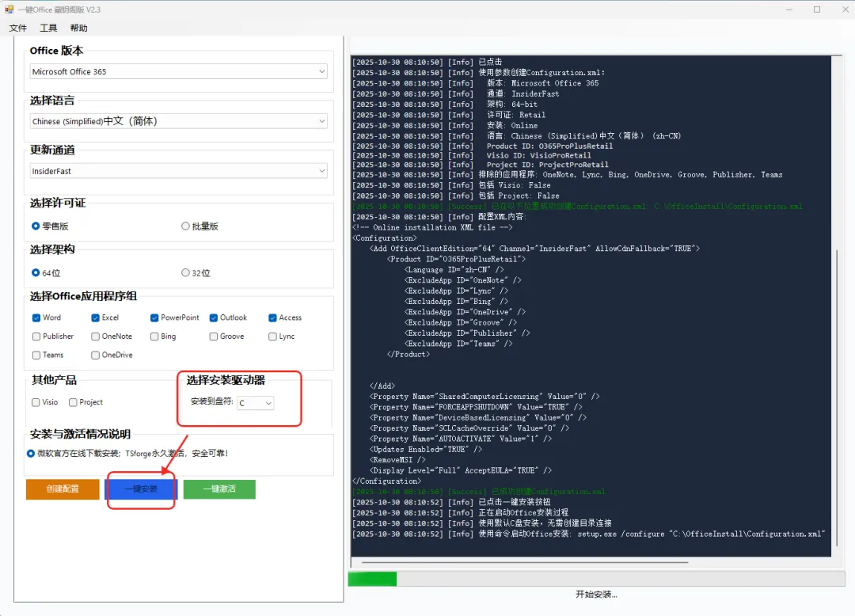The height and width of the screenshot is (616, 855).
Task: Click the orange 创建配置 button
Action: [63, 489]
